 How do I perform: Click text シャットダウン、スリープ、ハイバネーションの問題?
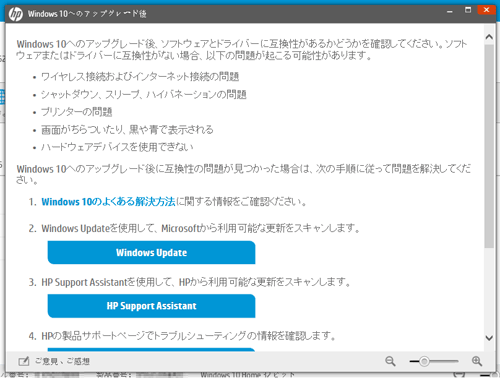click(144, 95)
